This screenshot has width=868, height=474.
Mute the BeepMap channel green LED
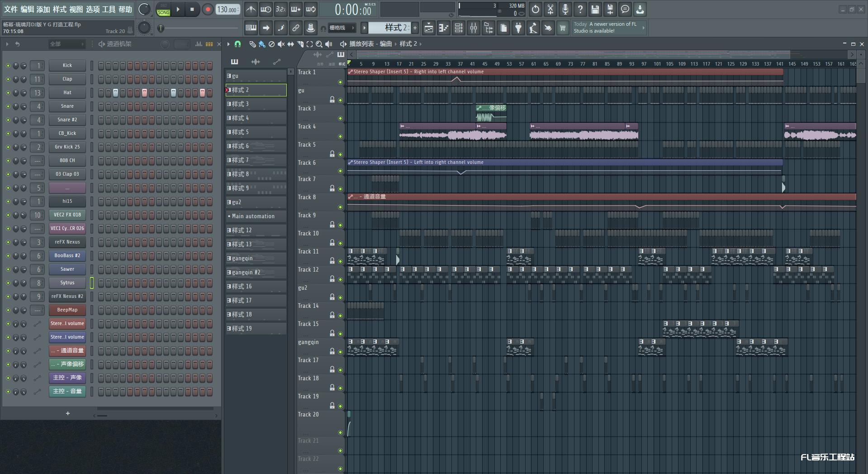(8, 310)
